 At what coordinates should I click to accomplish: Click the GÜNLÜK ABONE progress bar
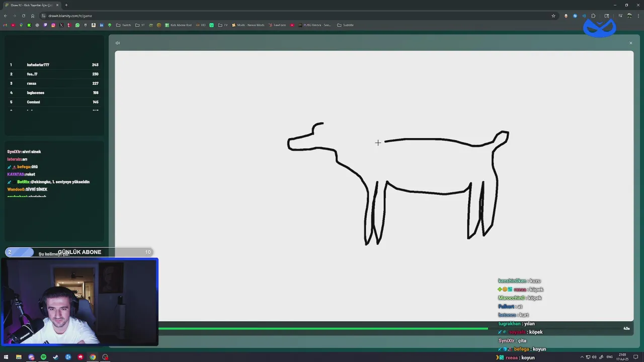click(x=79, y=252)
